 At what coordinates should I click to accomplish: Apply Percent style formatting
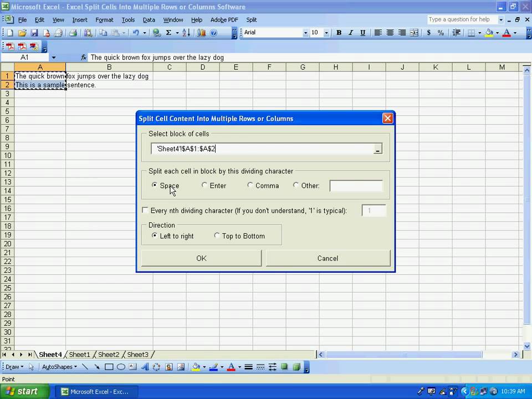pos(441,33)
